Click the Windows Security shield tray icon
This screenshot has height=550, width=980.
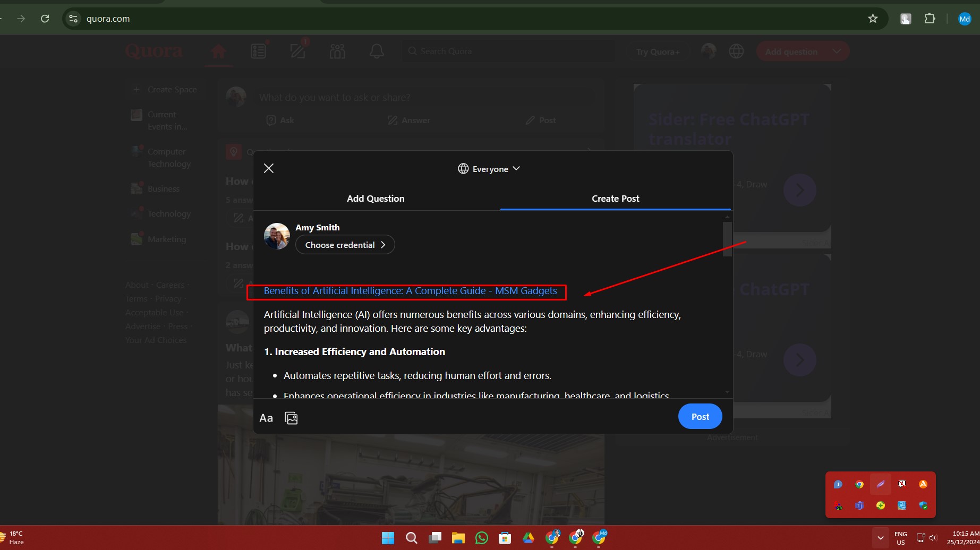pos(923,505)
